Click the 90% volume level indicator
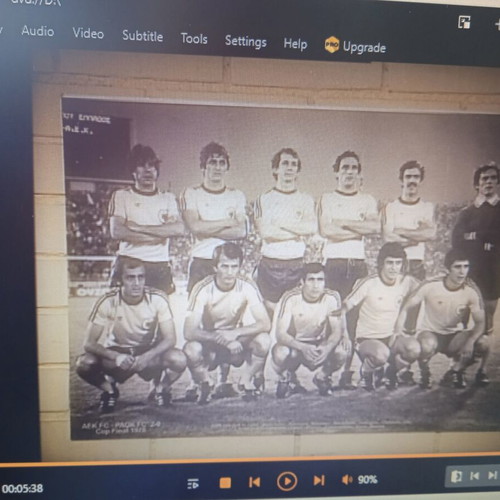 point(367,480)
